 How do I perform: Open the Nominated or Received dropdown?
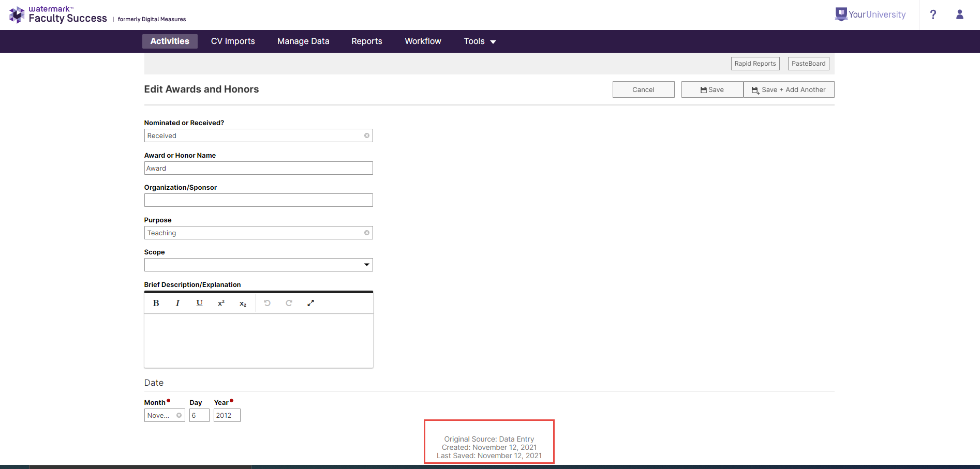[x=258, y=135]
